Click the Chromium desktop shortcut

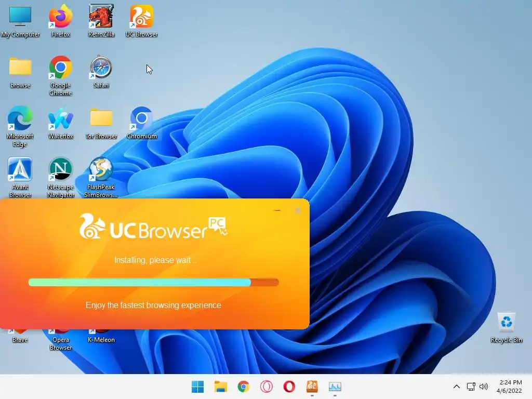[141, 123]
